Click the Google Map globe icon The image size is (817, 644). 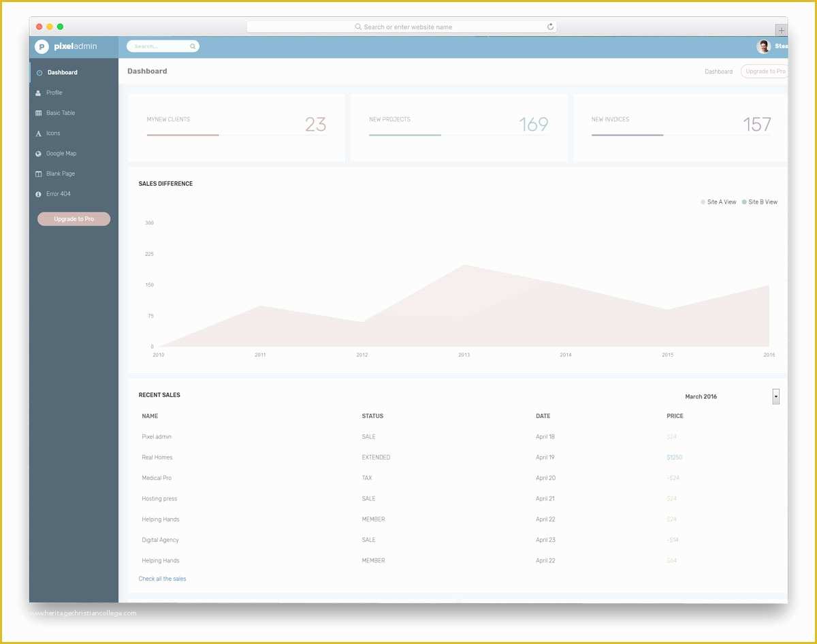[39, 154]
